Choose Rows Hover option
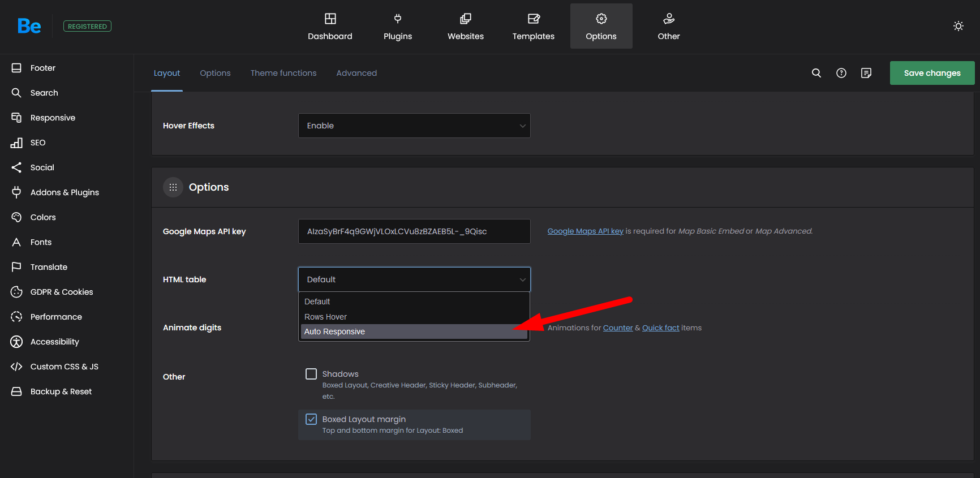This screenshot has width=980, height=478. coord(414,317)
